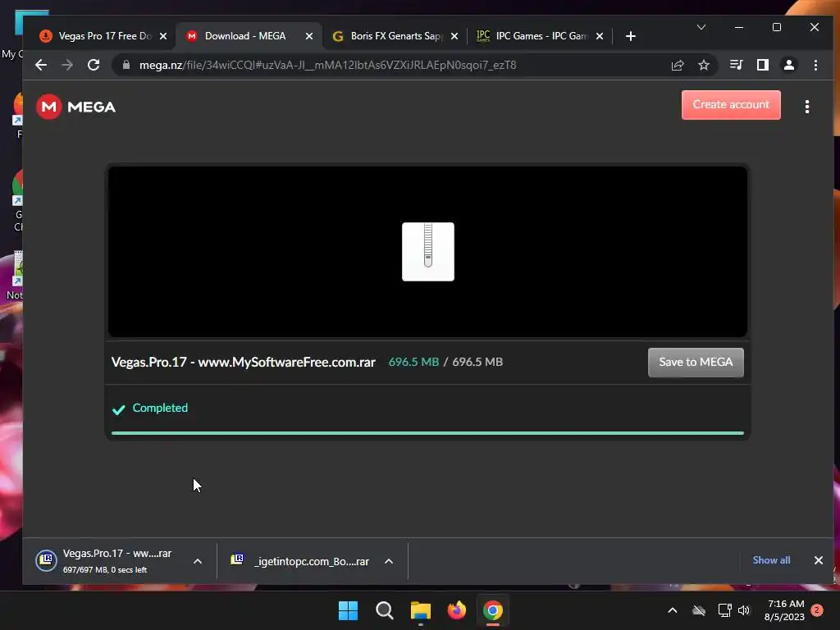Open the Chrome profile icon
840x630 pixels.
click(x=788, y=65)
